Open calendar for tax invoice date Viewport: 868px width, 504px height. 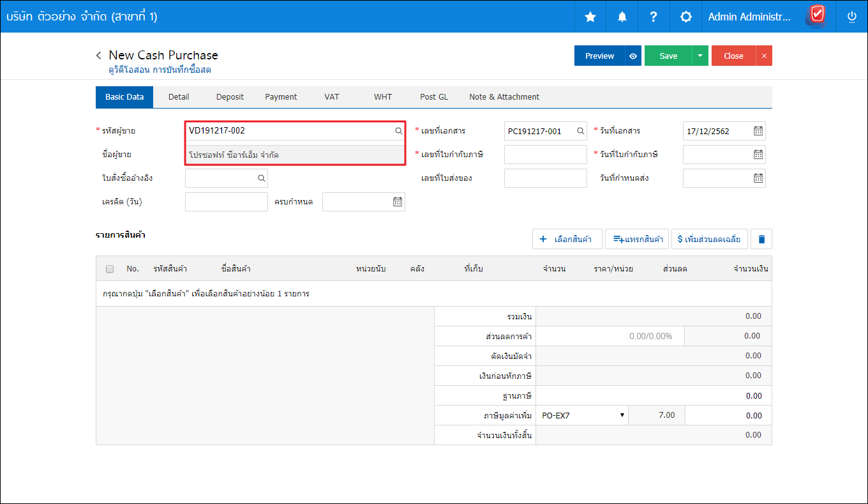(758, 155)
